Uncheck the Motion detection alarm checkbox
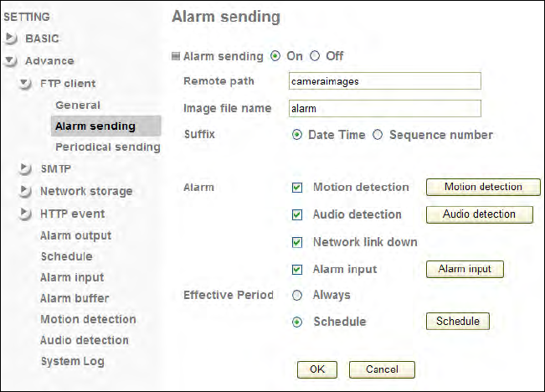Image resolution: width=545 pixels, height=392 pixels. 297,188
